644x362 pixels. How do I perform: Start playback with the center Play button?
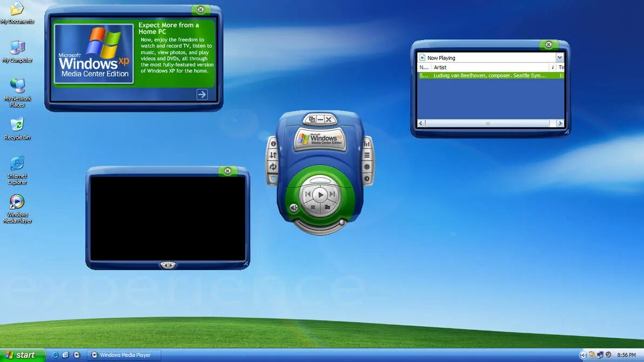[320, 195]
